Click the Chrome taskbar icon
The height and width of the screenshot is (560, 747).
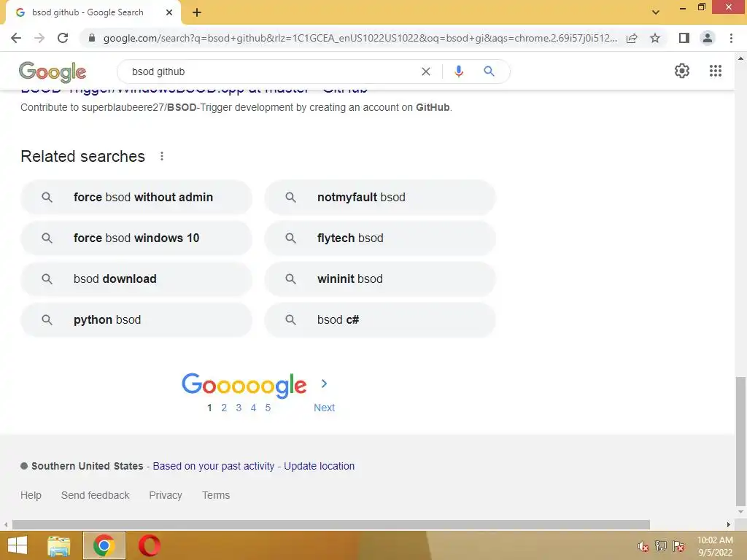click(104, 545)
